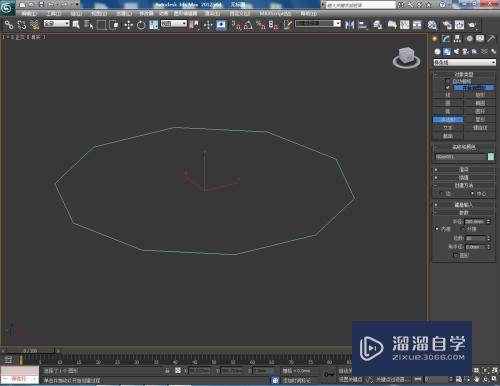Switch to the Motion panel tab
The height and width of the screenshot is (386, 500).
pyautogui.click(x=469, y=39)
